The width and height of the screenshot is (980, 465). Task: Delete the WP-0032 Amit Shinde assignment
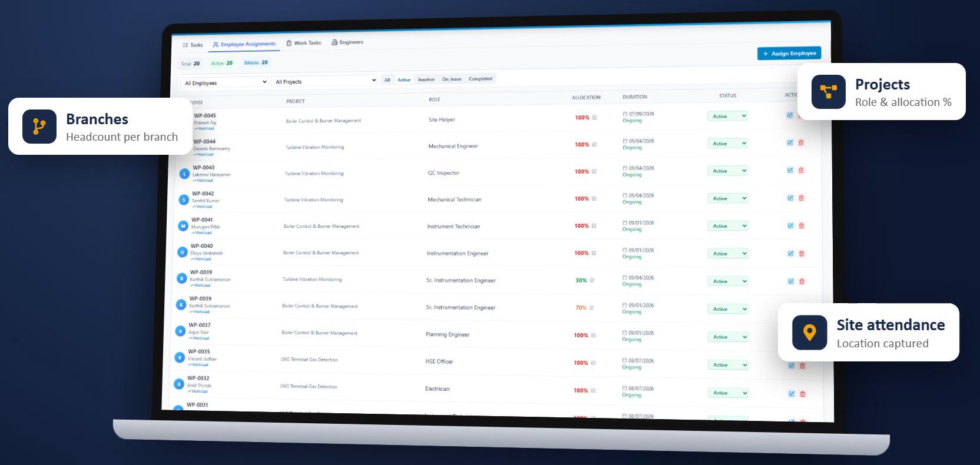pos(803,394)
